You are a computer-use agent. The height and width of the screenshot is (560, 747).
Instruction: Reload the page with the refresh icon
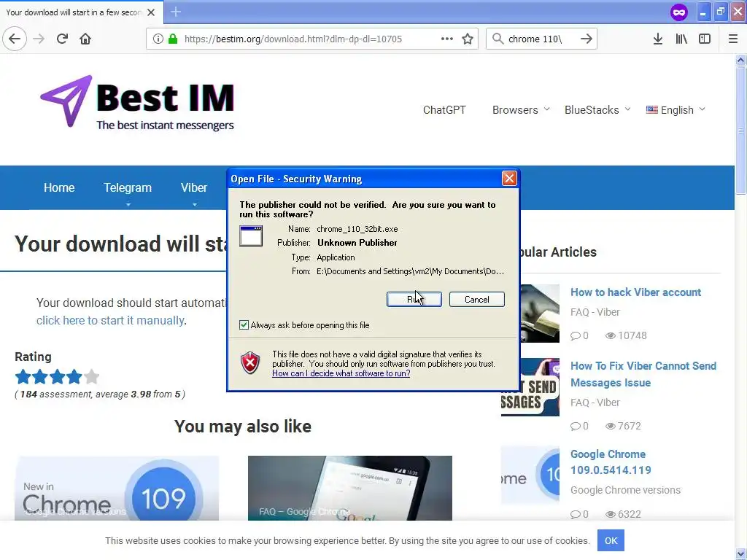click(x=62, y=39)
